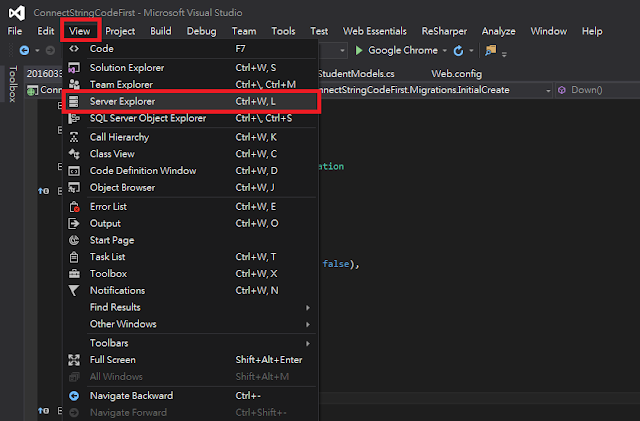640x421 pixels.
Task: Click the Navigate Backward menu icon
Action: [74, 396]
